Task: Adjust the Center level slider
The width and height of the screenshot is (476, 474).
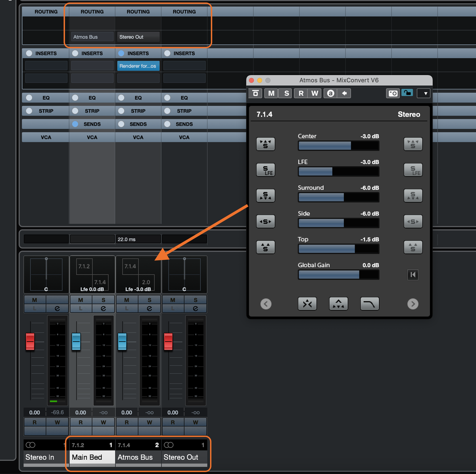Action: [338, 146]
